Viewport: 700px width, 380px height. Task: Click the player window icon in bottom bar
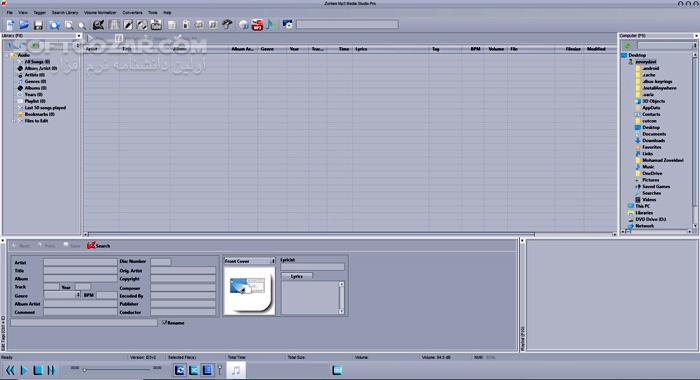point(337,370)
